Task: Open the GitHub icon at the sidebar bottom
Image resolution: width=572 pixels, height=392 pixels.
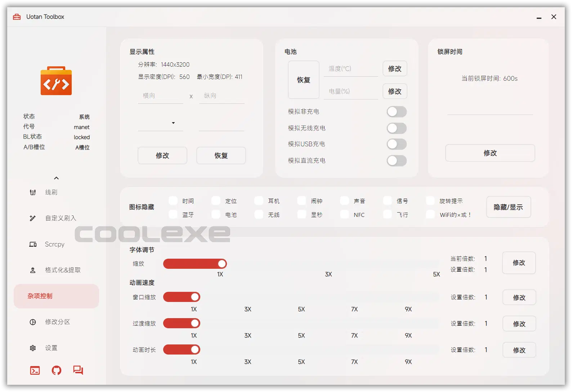Action: point(57,370)
